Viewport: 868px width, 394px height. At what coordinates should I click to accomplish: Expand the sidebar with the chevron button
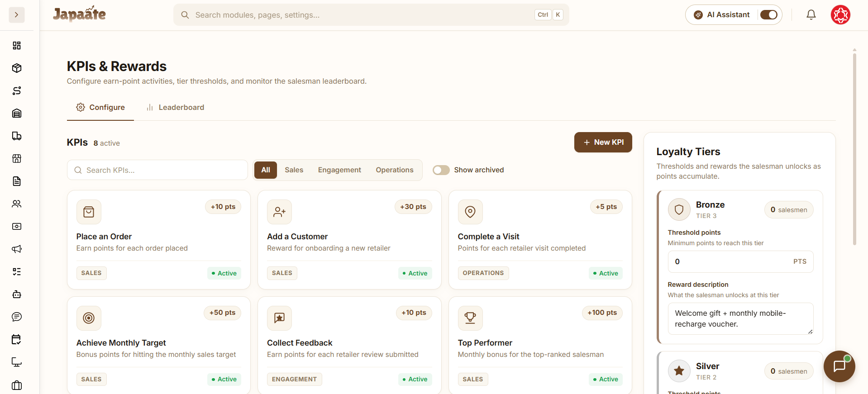click(x=17, y=15)
